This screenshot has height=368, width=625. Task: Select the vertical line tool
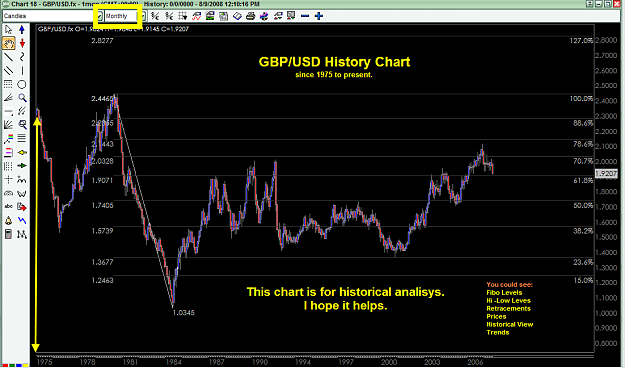(22, 71)
